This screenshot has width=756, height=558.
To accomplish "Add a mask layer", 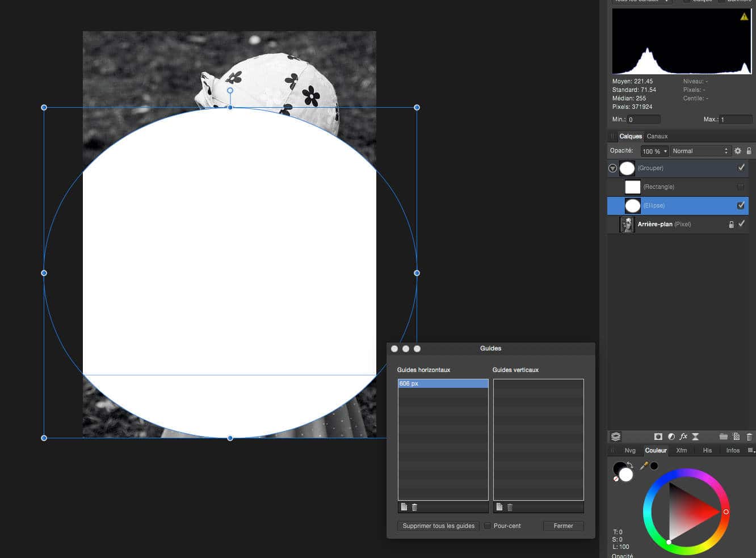I will click(658, 437).
